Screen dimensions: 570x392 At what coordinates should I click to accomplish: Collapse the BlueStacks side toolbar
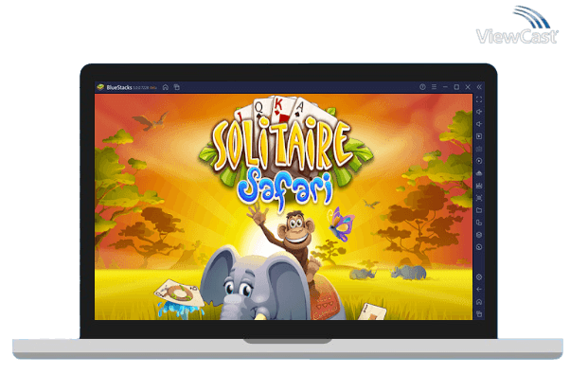[x=479, y=87]
